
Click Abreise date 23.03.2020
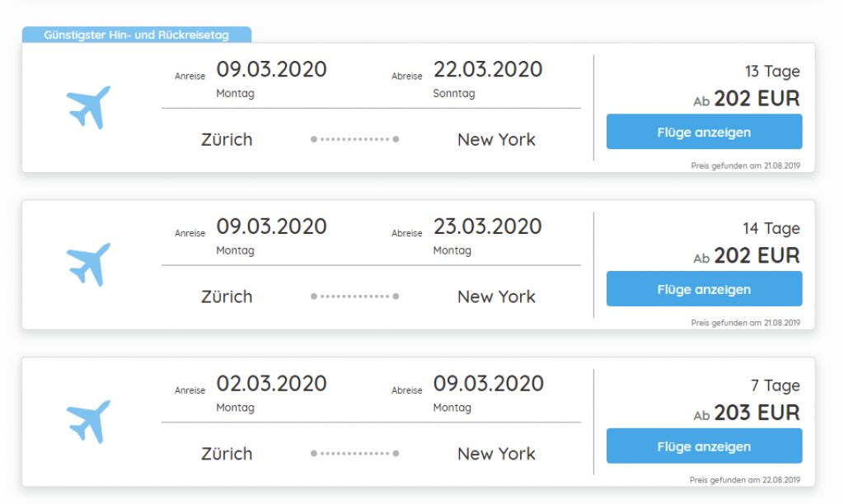point(487,226)
